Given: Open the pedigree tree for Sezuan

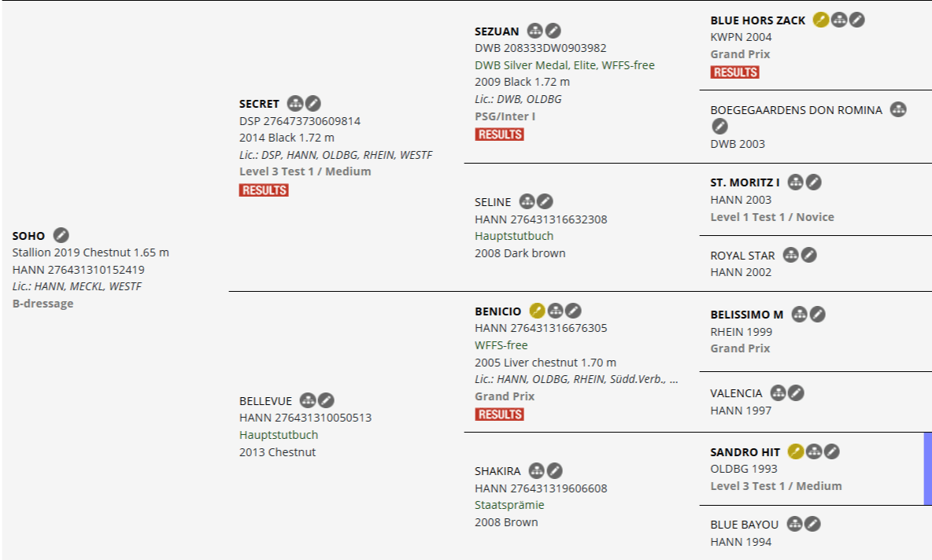Looking at the screenshot, I should click(535, 31).
